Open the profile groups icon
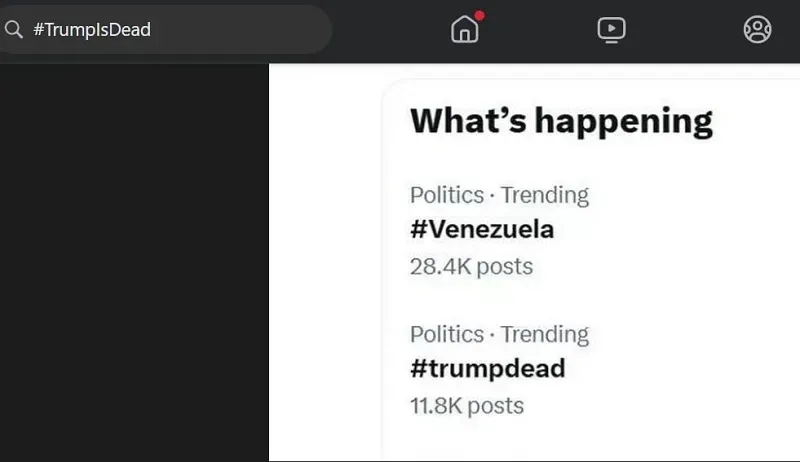 [757, 30]
